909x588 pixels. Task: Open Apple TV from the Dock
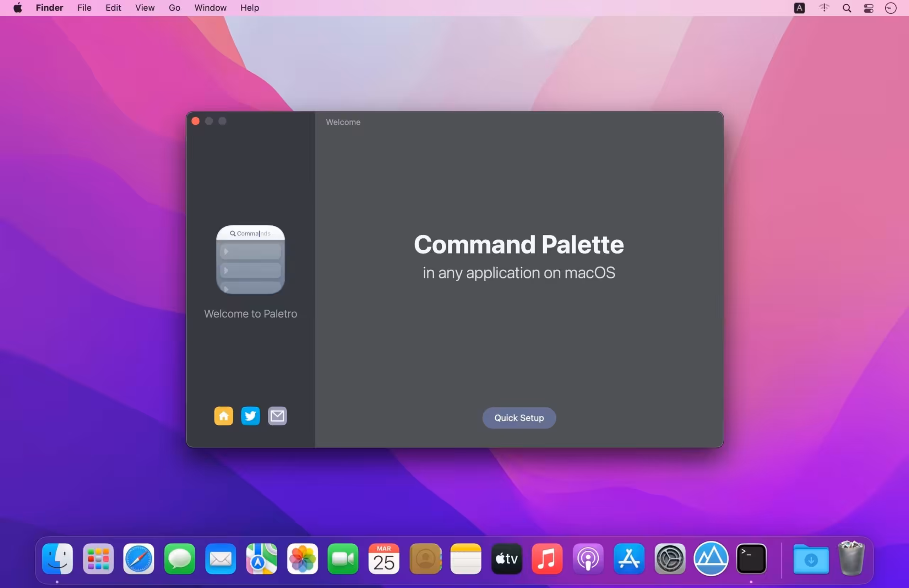(507, 559)
